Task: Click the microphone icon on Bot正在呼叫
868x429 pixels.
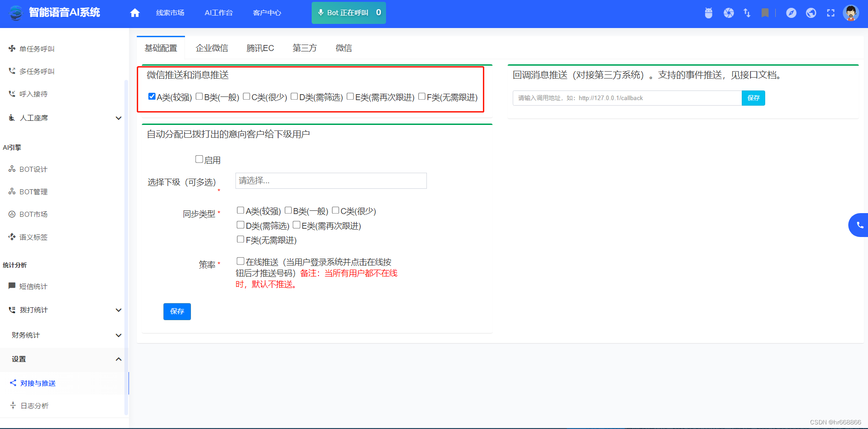Action: tap(320, 13)
